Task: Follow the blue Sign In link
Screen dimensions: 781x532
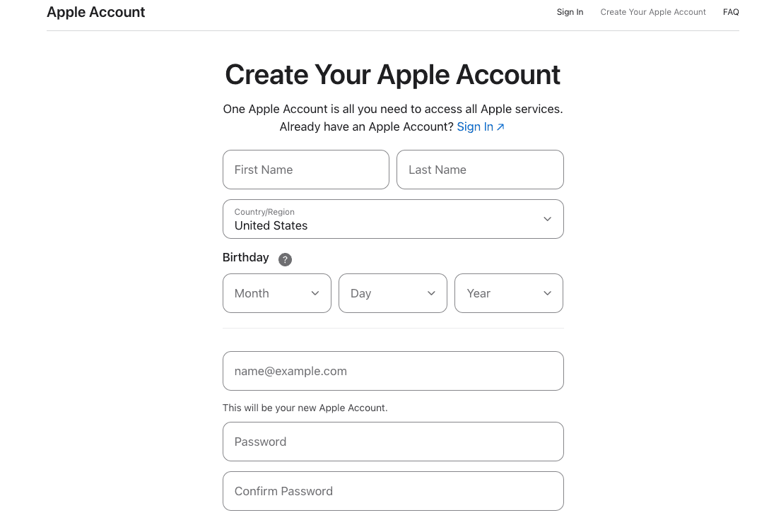Action: click(x=475, y=127)
